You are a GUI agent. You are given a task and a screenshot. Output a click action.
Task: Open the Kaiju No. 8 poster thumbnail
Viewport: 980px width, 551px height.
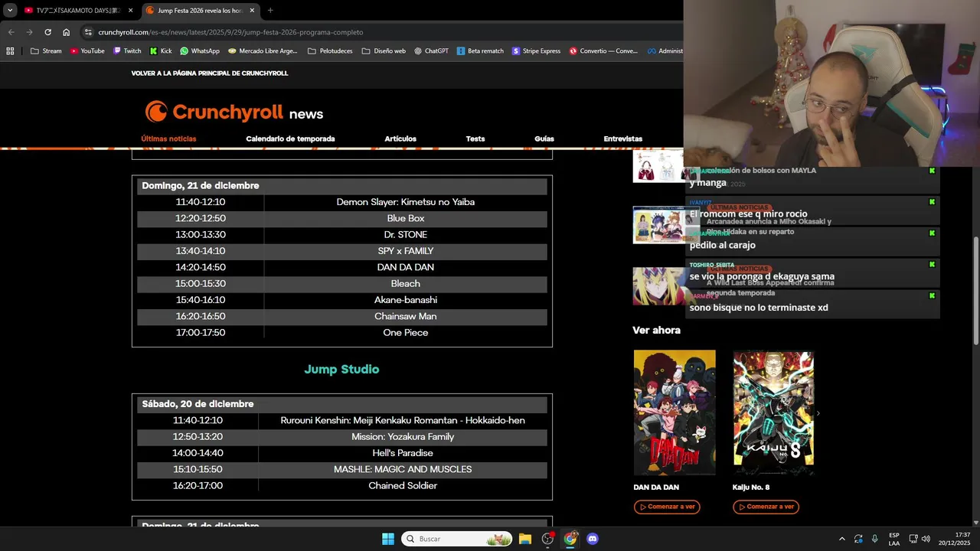coord(773,412)
